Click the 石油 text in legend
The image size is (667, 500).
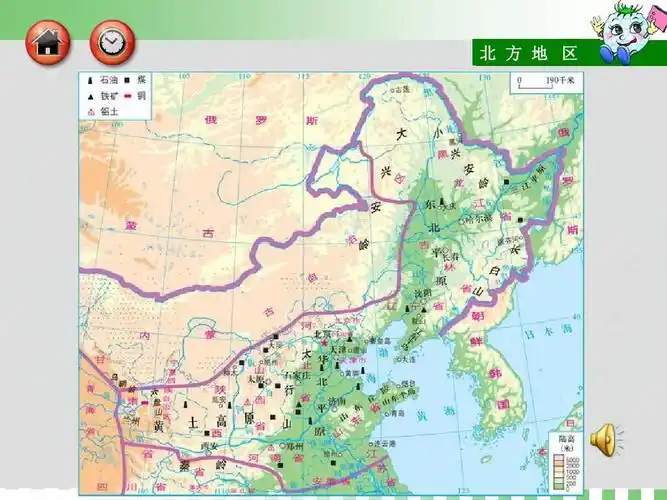pos(109,80)
